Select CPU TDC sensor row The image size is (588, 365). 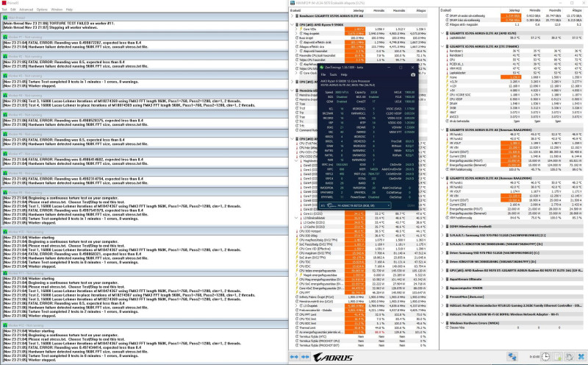click(x=361, y=262)
